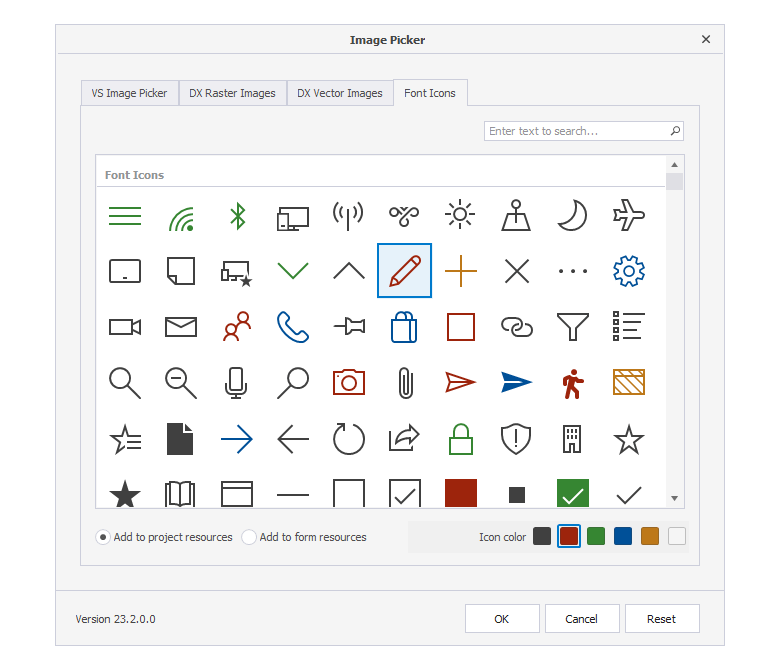Screen dimensions: 780x672
Task: Click the search magnifier button
Action: click(676, 131)
